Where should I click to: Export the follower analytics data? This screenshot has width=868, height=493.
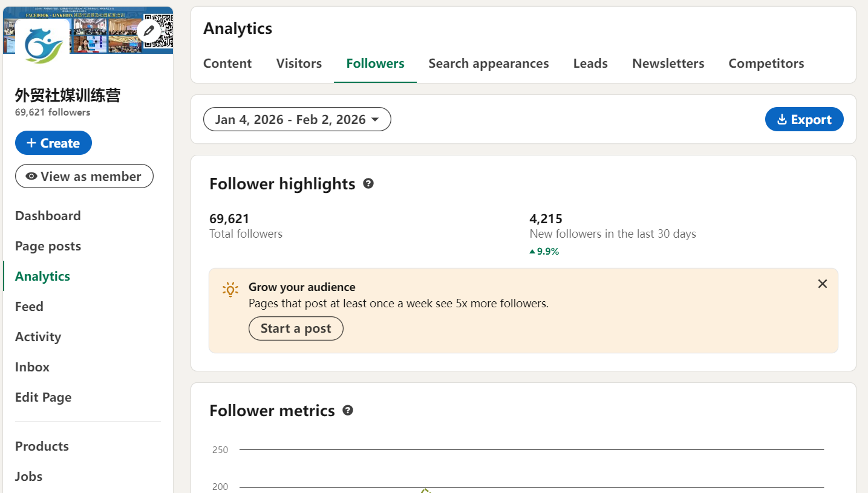tap(804, 119)
